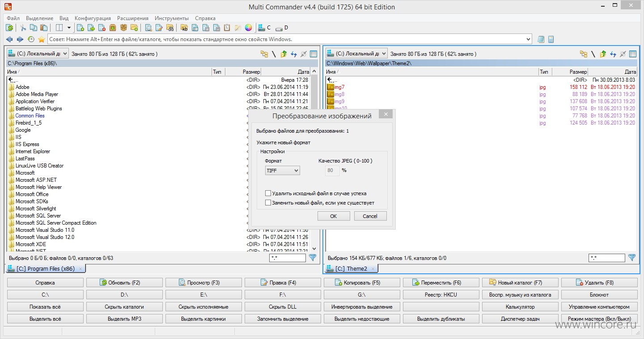
Task: Click Cancel in the conversion dialog
Action: (x=370, y=216)
